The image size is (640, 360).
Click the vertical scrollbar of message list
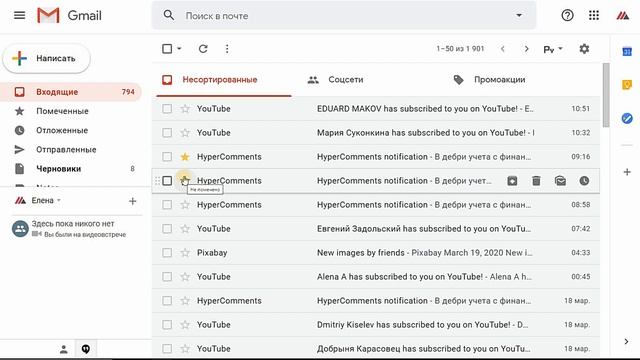(x=606, y=95)
